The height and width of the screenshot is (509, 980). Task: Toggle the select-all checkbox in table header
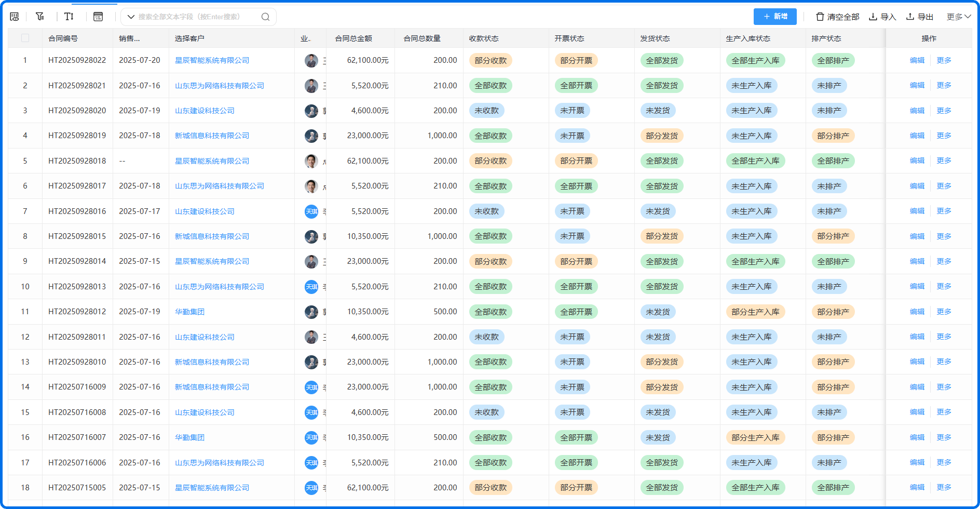[x=25, y=38]
